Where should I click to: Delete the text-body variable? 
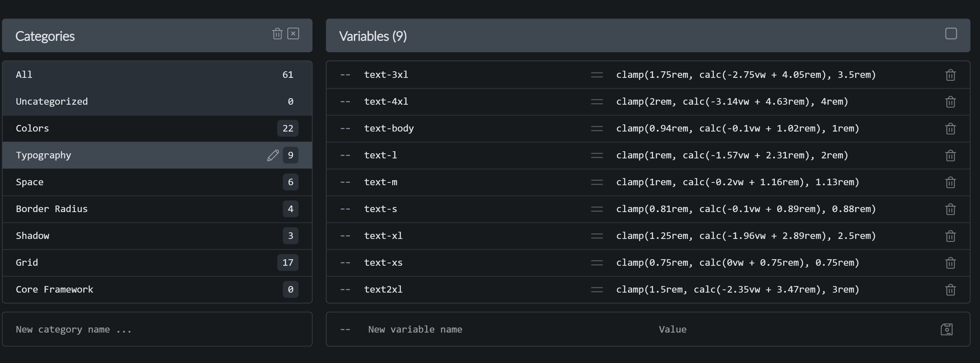click(950, 129)
